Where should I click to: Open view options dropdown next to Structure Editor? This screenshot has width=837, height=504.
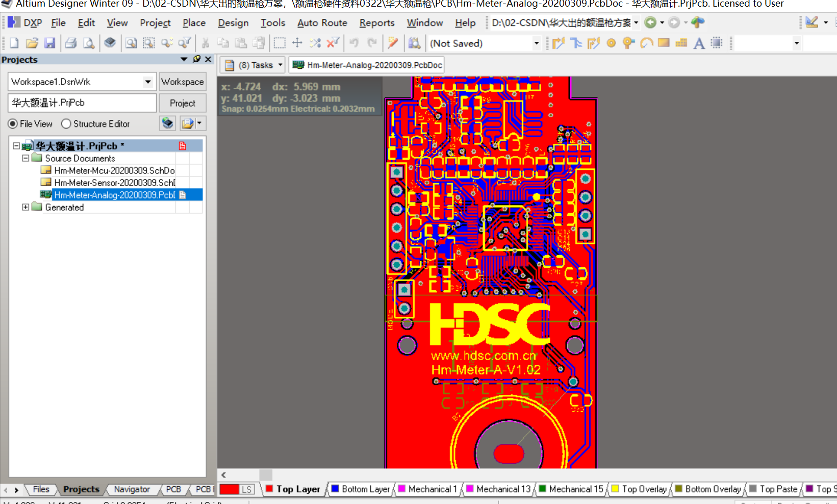pos(199,123)
